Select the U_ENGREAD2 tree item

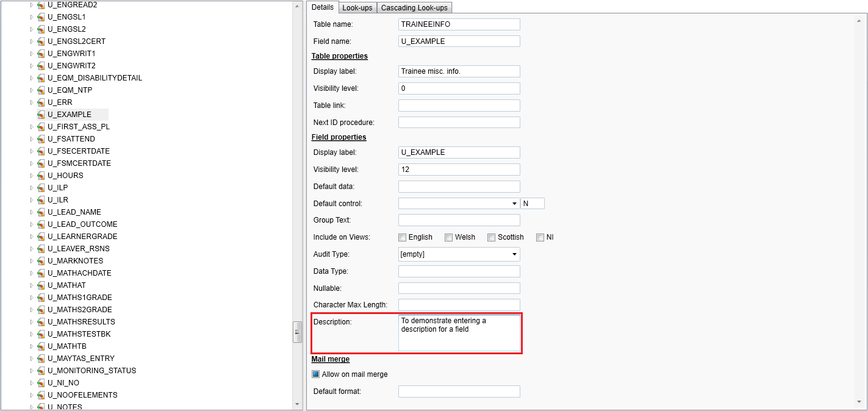click(72, 5)
